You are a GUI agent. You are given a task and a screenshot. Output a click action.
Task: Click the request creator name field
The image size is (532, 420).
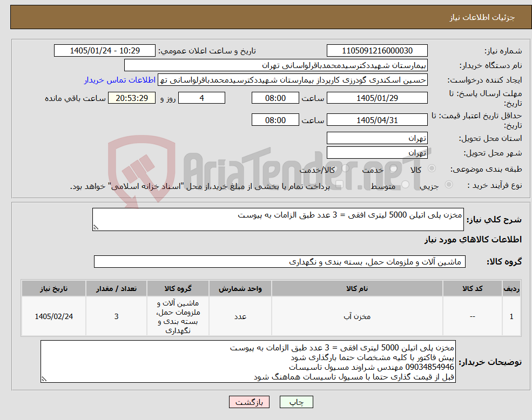click(x=292, y=80)
